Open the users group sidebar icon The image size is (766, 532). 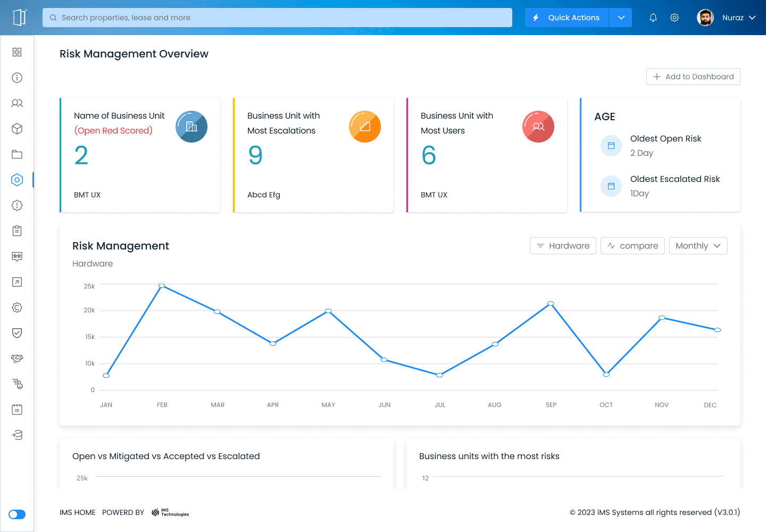click(x=17, y=103)
